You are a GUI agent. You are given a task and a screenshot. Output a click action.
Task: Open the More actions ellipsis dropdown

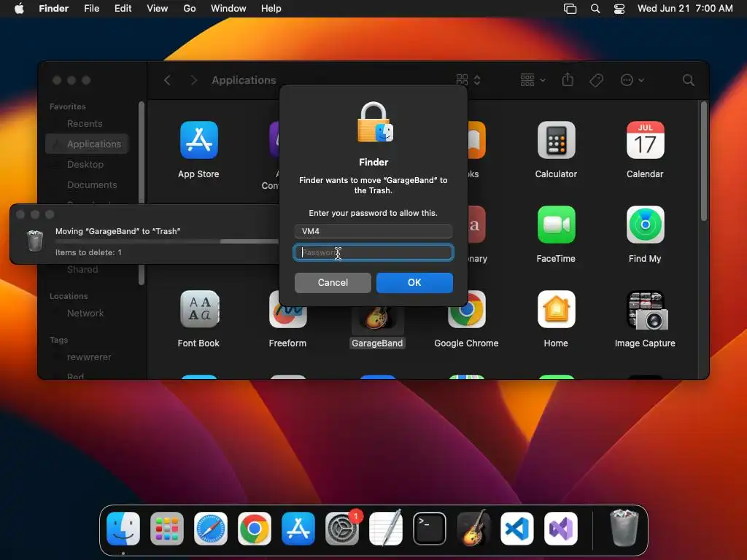[632, 80]
